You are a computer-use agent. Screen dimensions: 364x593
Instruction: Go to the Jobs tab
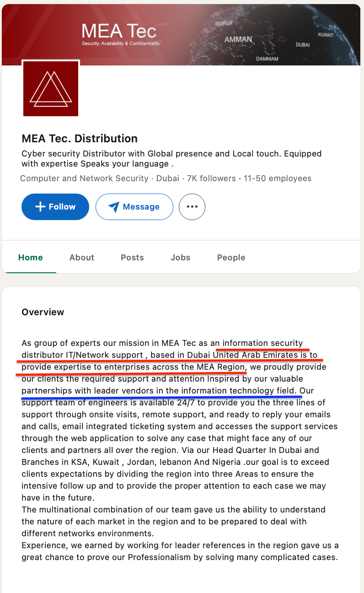click(181, 258)
